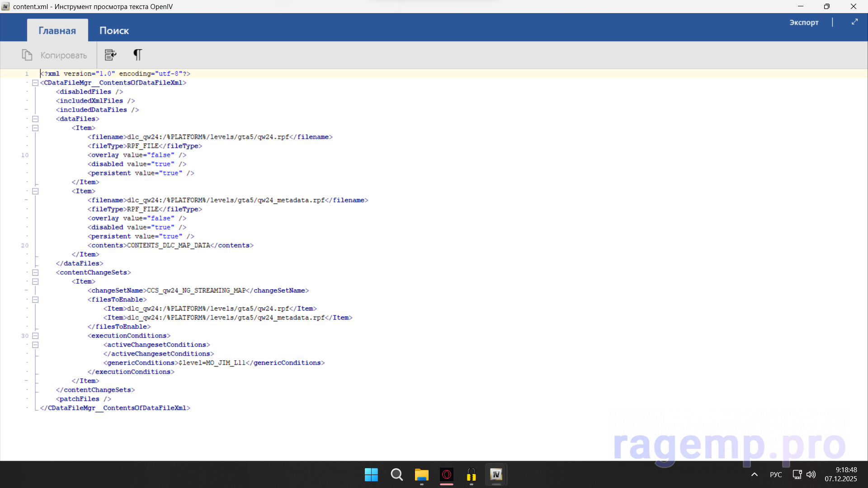Click the volume speaker tray icon
Image resolution: width=868 pixels, height=488 pixels.
pyautogui.click(x=811, y=474)
